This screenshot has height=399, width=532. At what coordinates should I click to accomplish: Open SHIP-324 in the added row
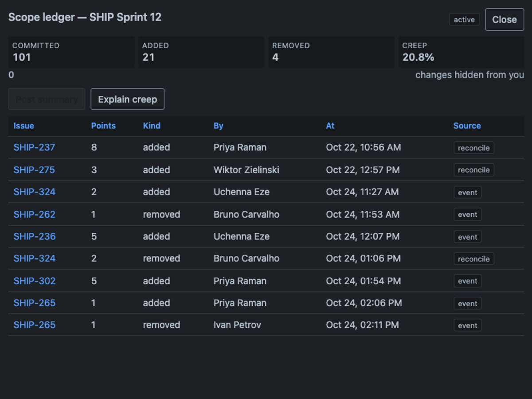(34, 192)
